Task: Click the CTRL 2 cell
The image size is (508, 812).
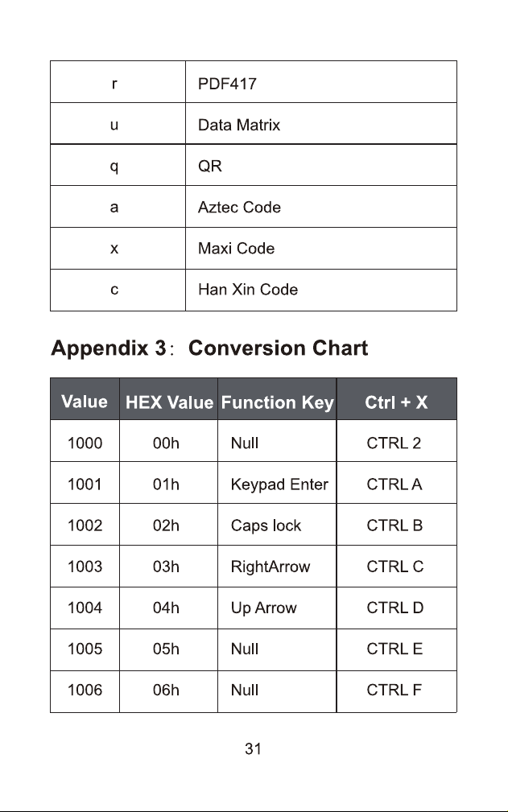Action: tap(397, 441)
